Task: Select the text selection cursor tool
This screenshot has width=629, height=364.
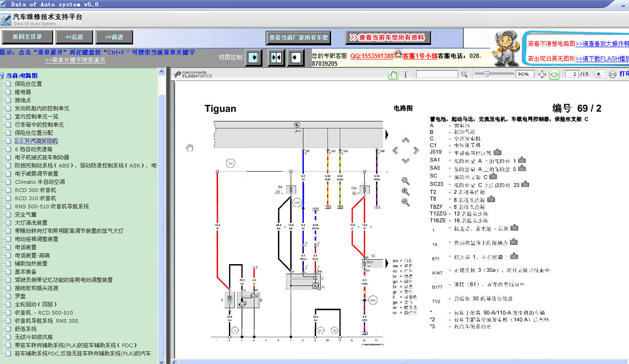Action: 406,74
